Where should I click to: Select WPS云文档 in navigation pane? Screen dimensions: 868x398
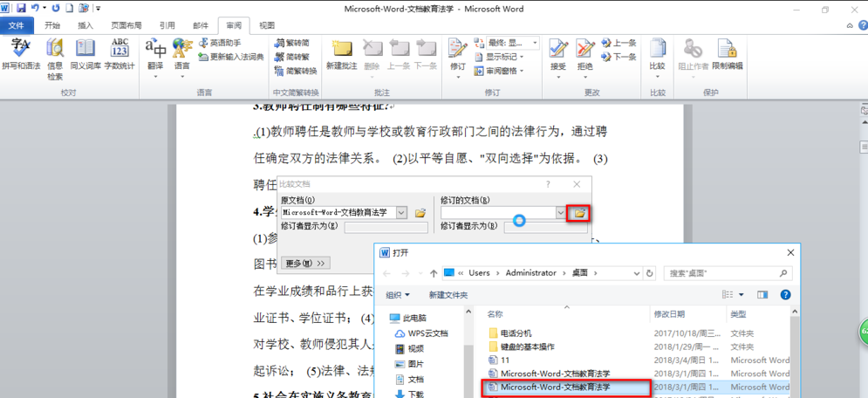tap(421, 333)
